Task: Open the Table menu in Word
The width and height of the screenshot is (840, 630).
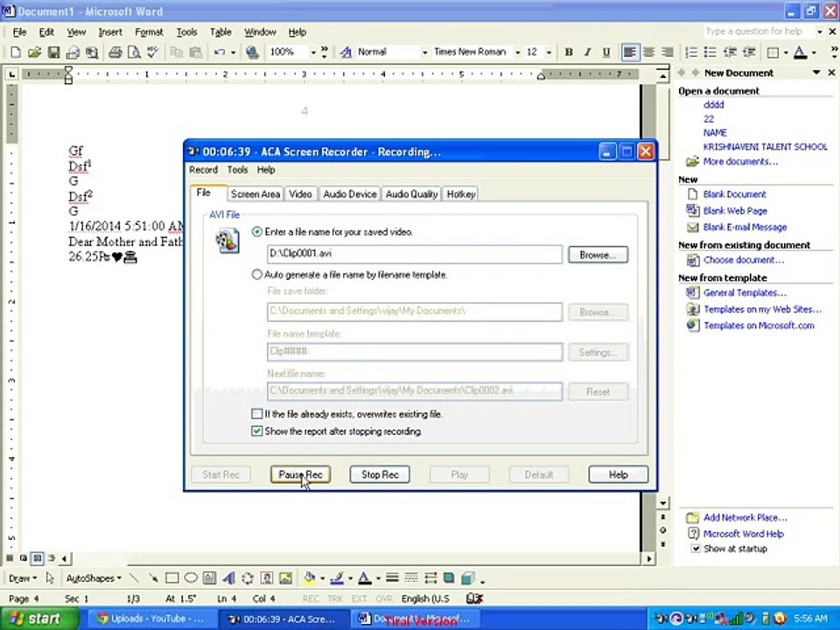Action: point(220,32)
